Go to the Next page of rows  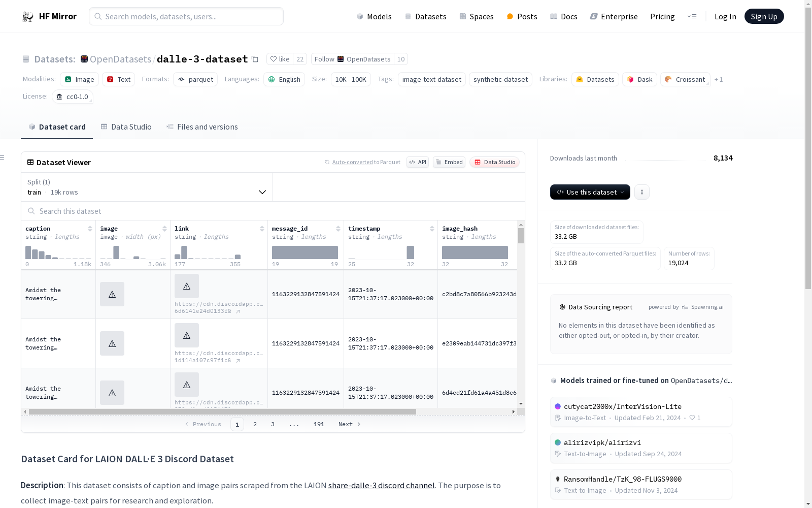(350, 424)
